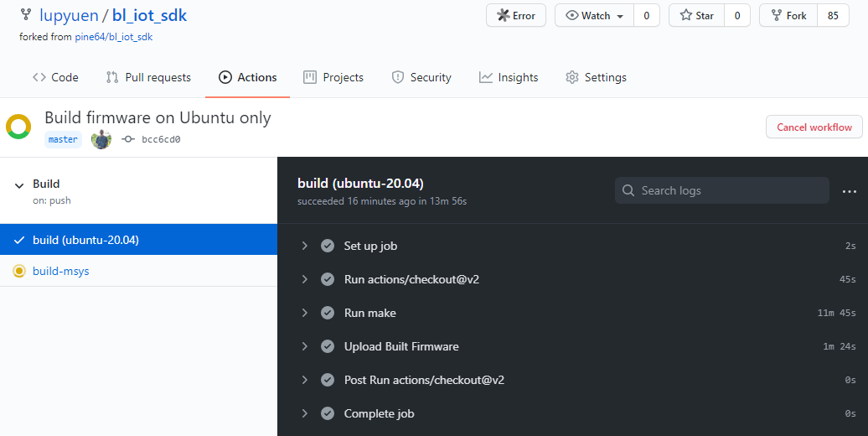This screenshot has width=868, height=436.
Task: Expand the Complete job step
Action: tap(304, 413)
